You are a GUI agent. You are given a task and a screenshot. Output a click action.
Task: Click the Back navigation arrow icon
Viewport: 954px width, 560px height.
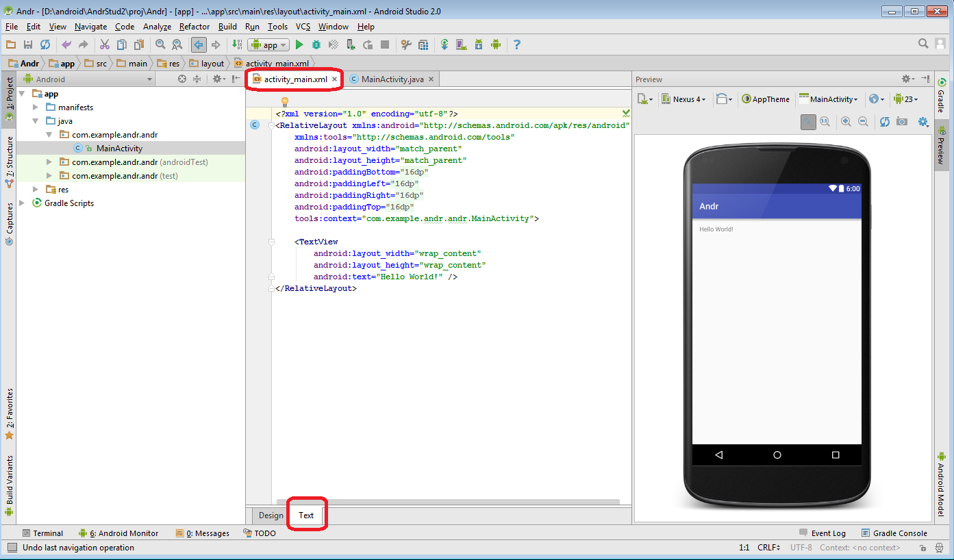pos(199,44)
